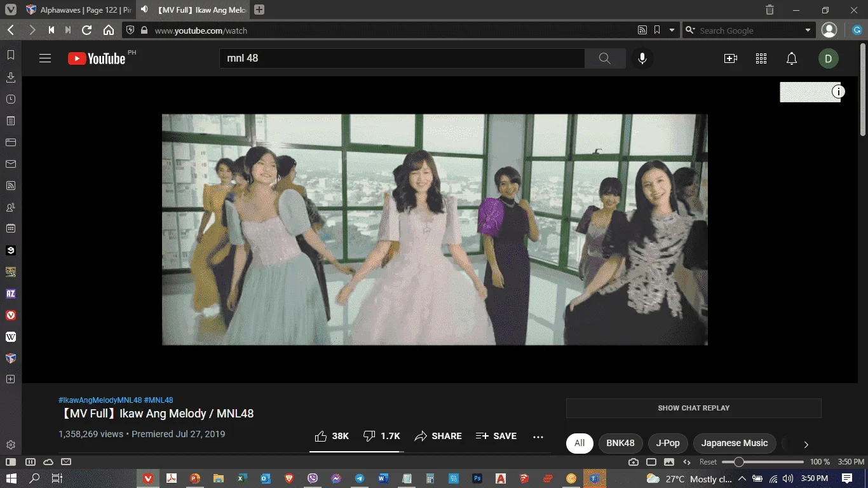Select the Japanese Music filter chip
Screen dimensions: 868x488
pos(735,443)
